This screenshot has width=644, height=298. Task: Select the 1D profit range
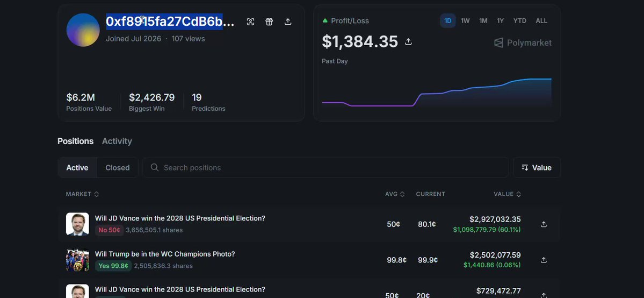click(447, 20)
